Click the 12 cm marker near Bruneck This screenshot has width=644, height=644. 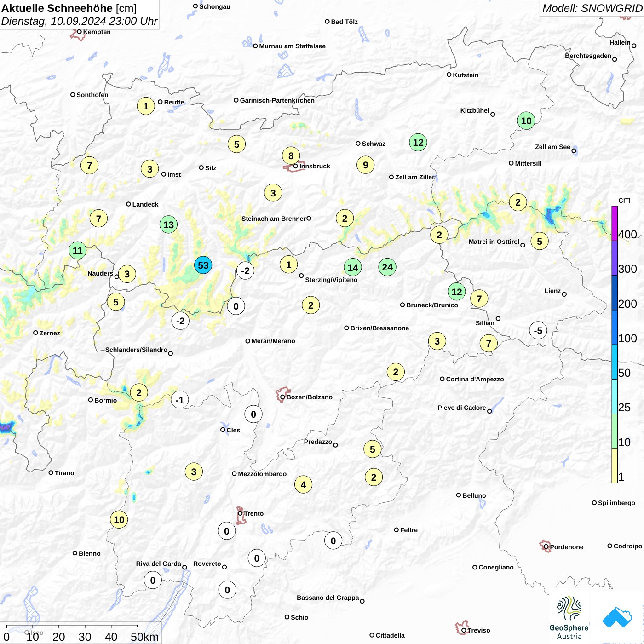point(457,292)
